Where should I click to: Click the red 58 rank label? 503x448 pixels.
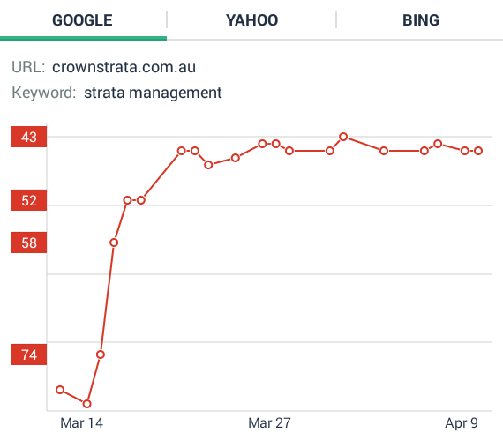click(x=29, y=243)
